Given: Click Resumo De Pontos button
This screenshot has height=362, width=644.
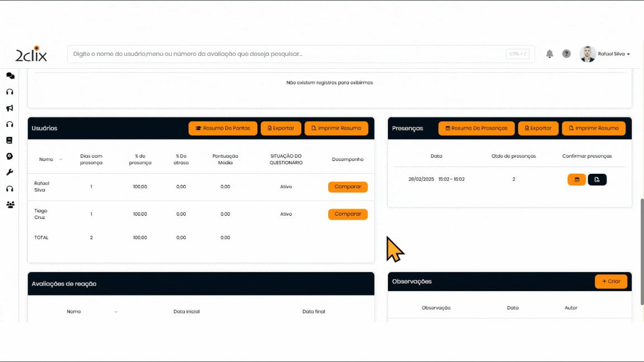Looking at the screenshot, I should click(222, 128).
